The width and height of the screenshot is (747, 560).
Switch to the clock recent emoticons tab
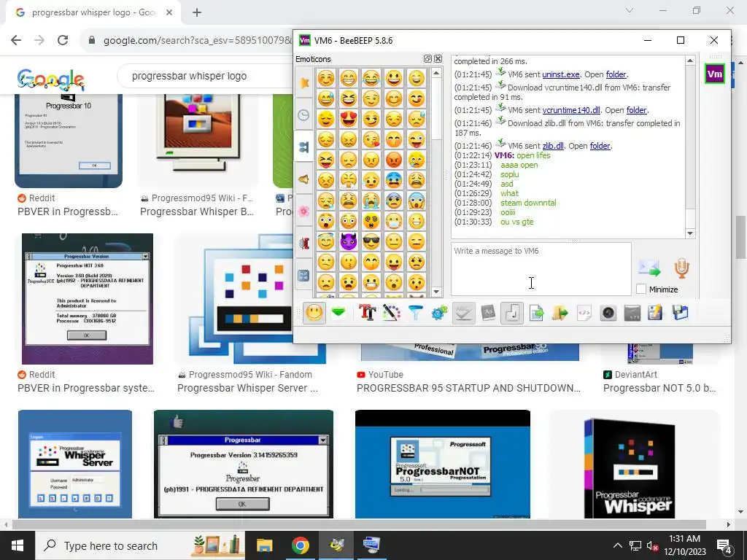coord(304,114)
